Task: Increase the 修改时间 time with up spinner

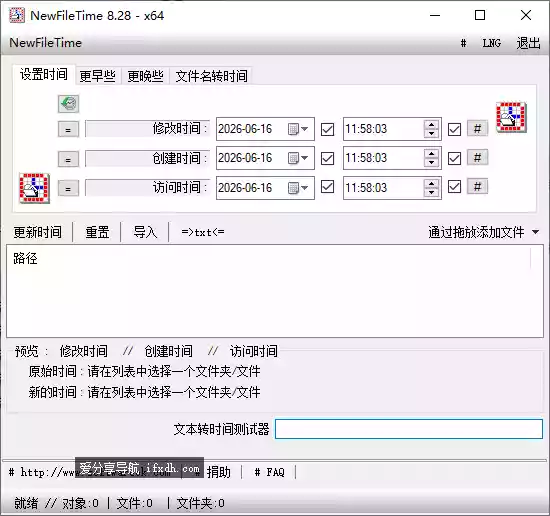Action: click(431, 125)
